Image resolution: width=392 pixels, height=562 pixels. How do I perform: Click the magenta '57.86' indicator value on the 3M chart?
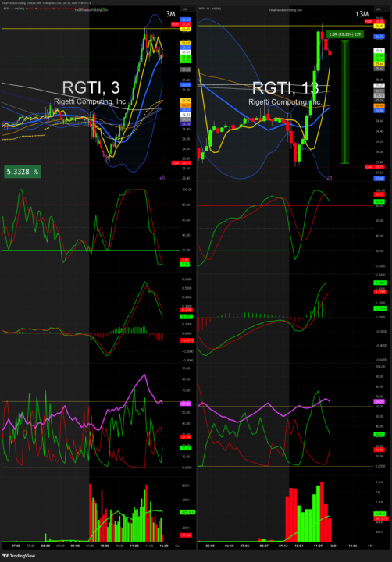(185, 404)
